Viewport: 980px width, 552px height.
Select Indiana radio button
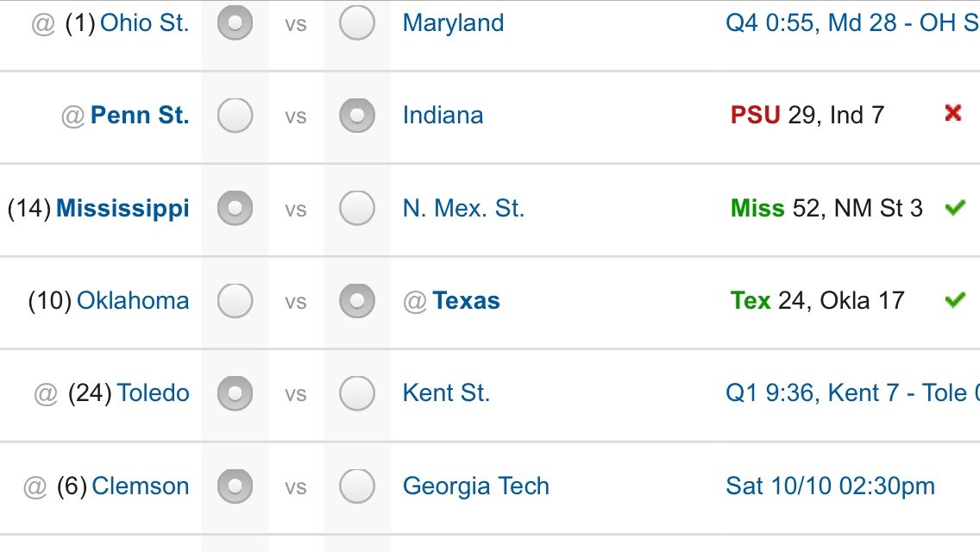coord(357,116)
